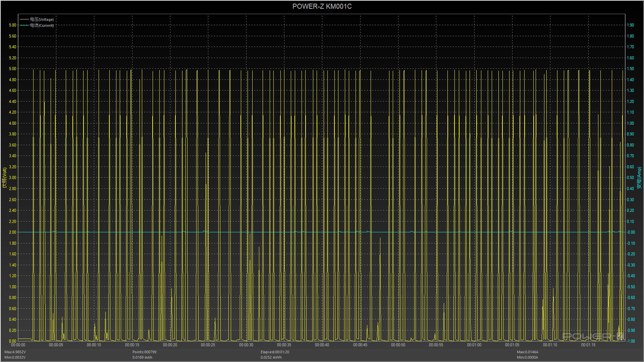
Task: Click the -0.50 current axis tick
Action: [631, 287]
